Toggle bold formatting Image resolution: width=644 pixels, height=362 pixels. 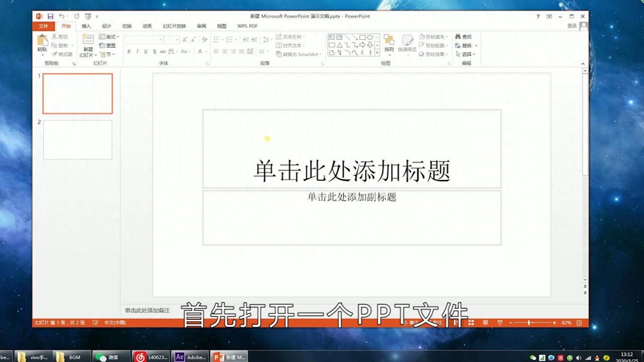pos(129,51)
